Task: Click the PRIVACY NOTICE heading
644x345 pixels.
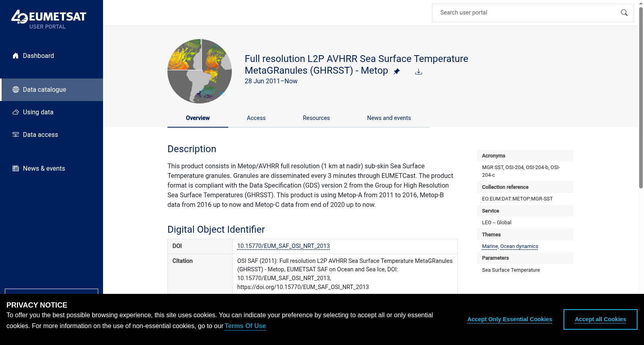Action: (x=37, y=305)
